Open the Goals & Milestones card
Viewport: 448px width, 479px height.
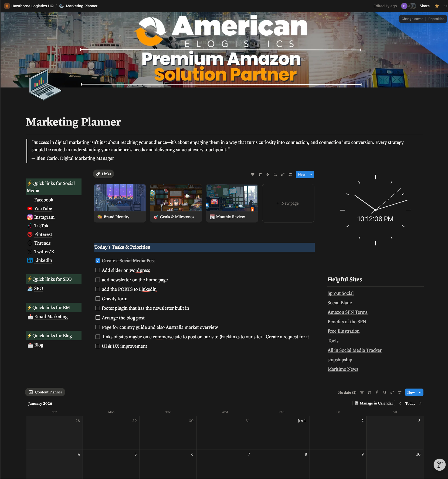(x=176, y=203)
